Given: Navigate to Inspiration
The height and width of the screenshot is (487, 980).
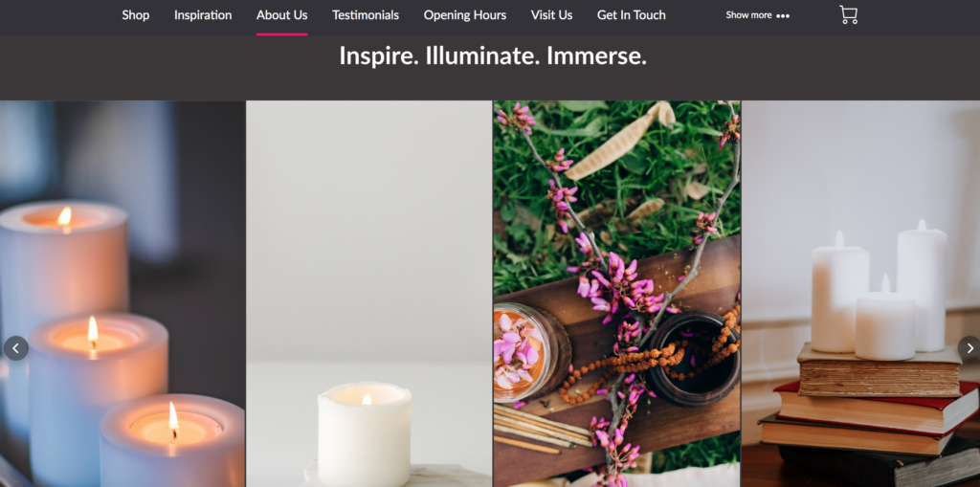Looking at the screenshot, I should pyautogui.click(x=203, y=15).
